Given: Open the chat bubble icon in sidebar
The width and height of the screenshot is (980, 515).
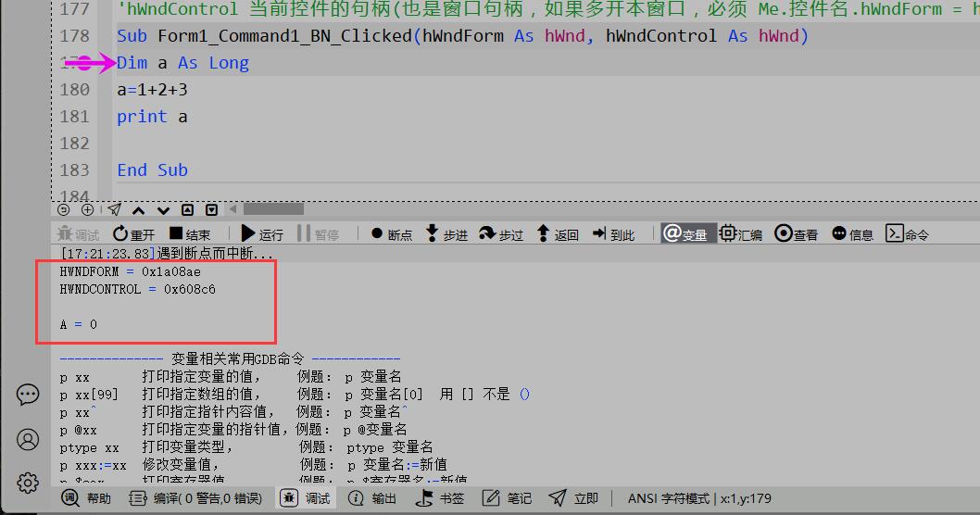Looking at the screenshot, I should coord(28,395).
